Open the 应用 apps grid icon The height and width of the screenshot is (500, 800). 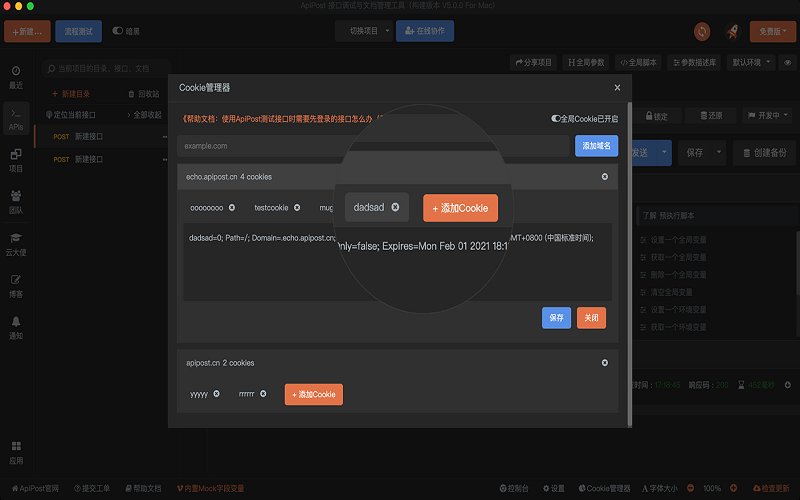click(x=16, y=451)
